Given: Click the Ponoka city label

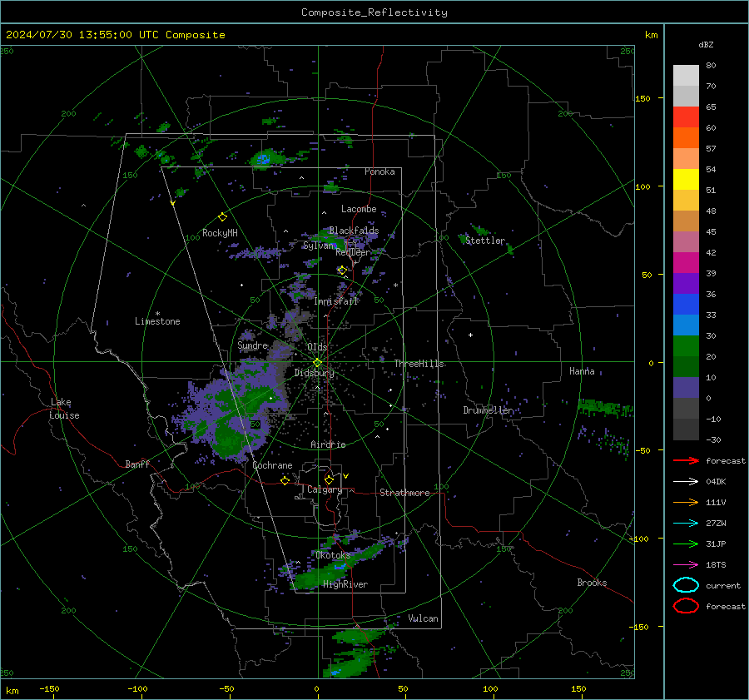Looking at the screenshot, I should point(379,171).
